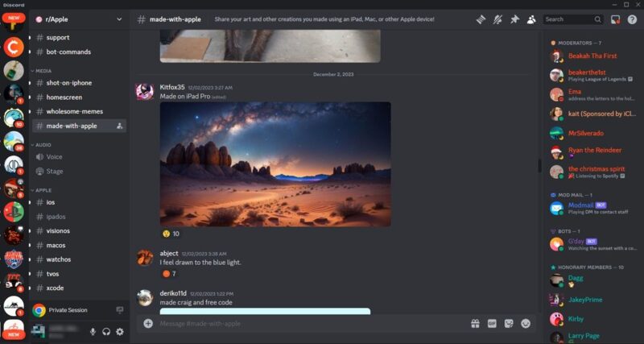The image size is (644, 344).
Task: Select the made-with-apple channel in sidebar
Action: tap(79, 126)
